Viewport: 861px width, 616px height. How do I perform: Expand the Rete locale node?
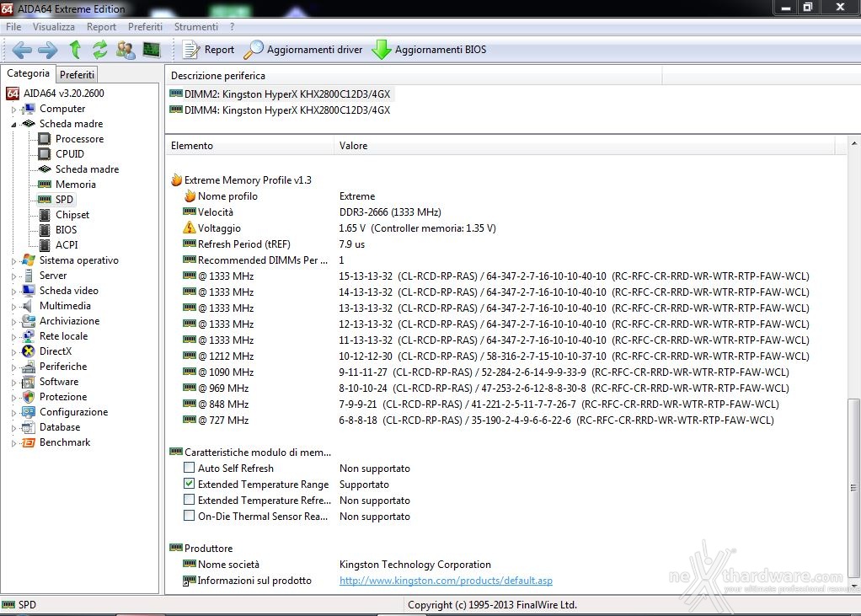[x=13, y=336]
